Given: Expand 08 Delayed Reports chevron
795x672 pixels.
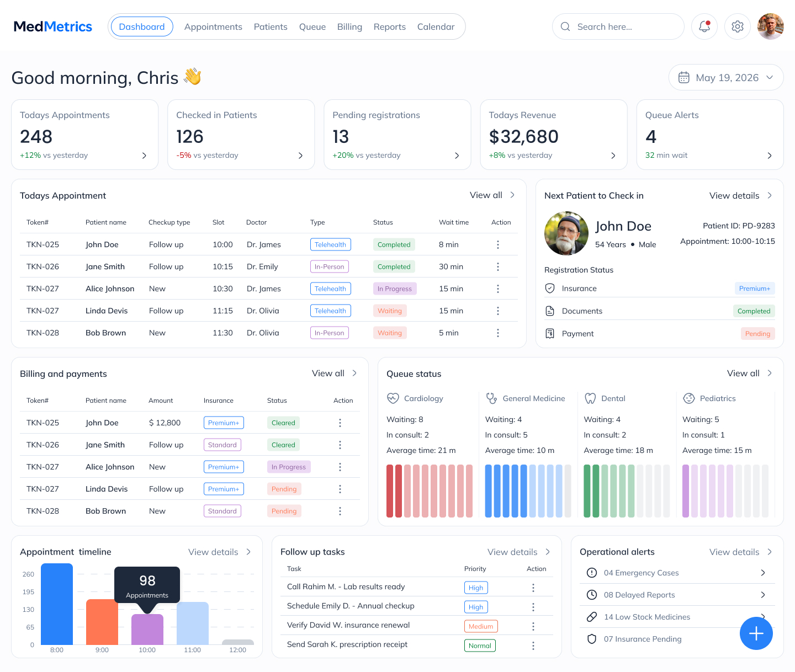Looking at the screenshot, I should click(763, 595).
